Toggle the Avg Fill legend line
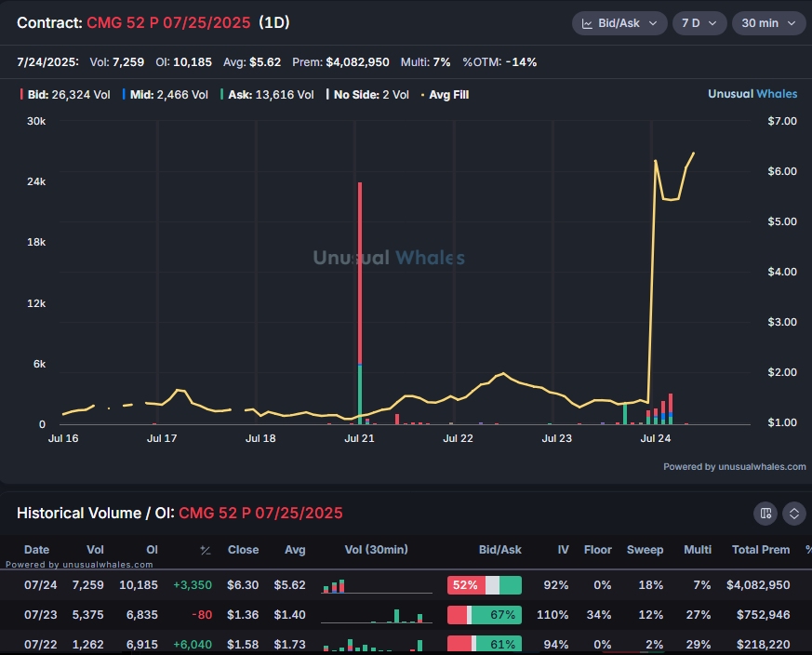 pyautogui.click(x=445, y=95)
